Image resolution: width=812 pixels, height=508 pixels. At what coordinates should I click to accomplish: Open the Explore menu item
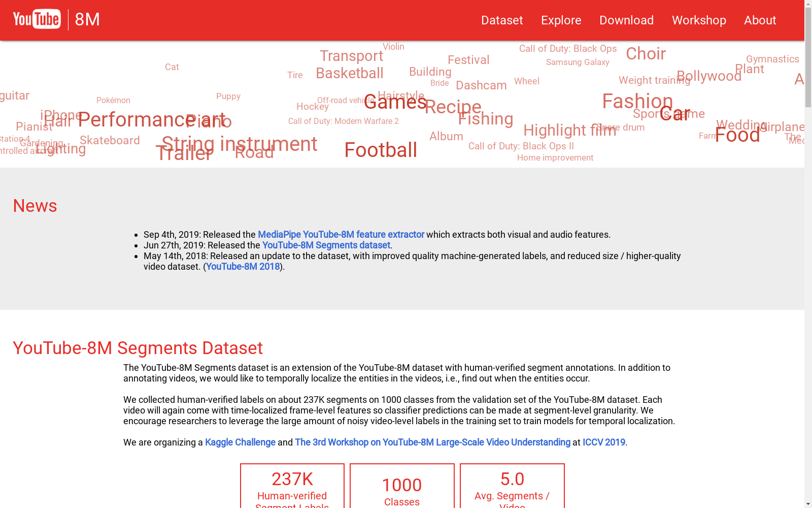(561, 20)
